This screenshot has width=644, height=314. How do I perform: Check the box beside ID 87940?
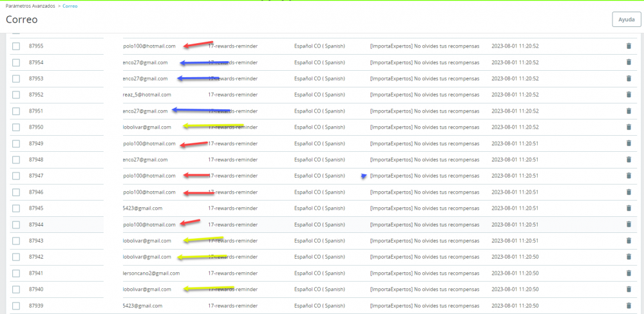click(x=16, y=290)
